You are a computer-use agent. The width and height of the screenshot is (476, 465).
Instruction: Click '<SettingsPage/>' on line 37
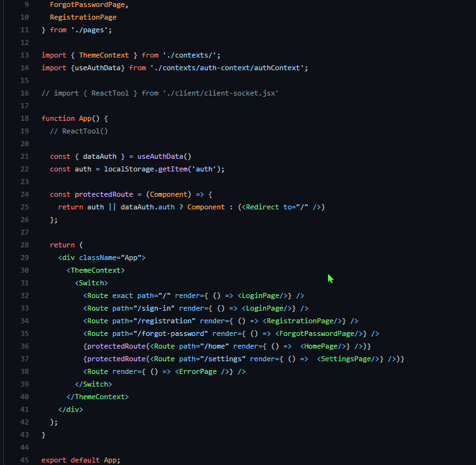[x=348, y=359]
